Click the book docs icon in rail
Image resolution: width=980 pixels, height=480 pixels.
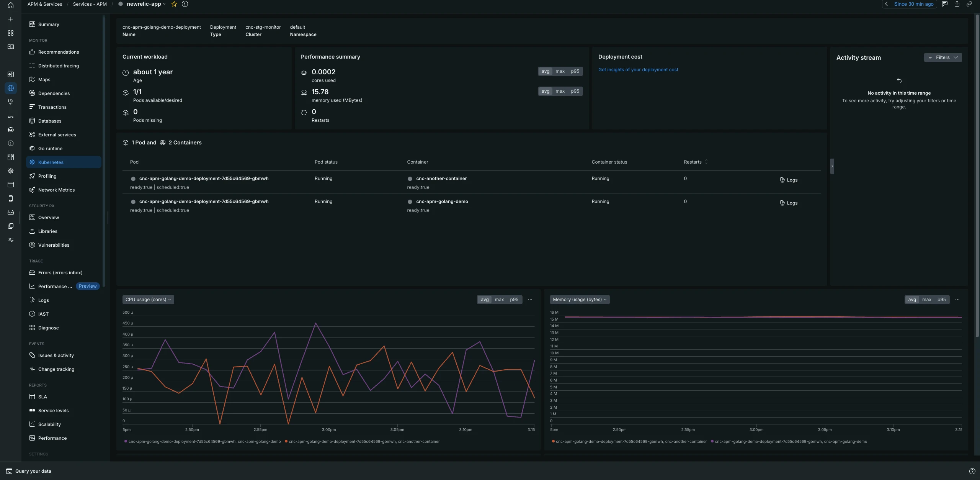(x=11, y=47)
